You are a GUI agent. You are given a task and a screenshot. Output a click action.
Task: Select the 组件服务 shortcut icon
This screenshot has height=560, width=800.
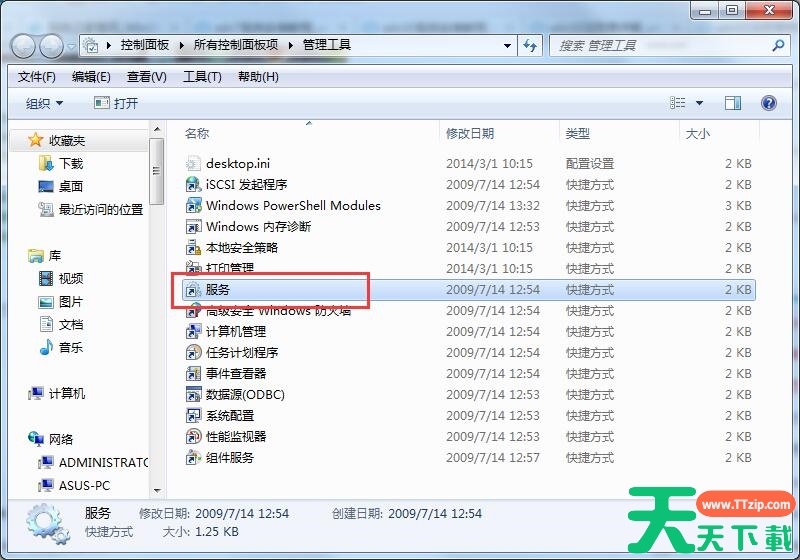pyautogui.click(x=193, y=457)
